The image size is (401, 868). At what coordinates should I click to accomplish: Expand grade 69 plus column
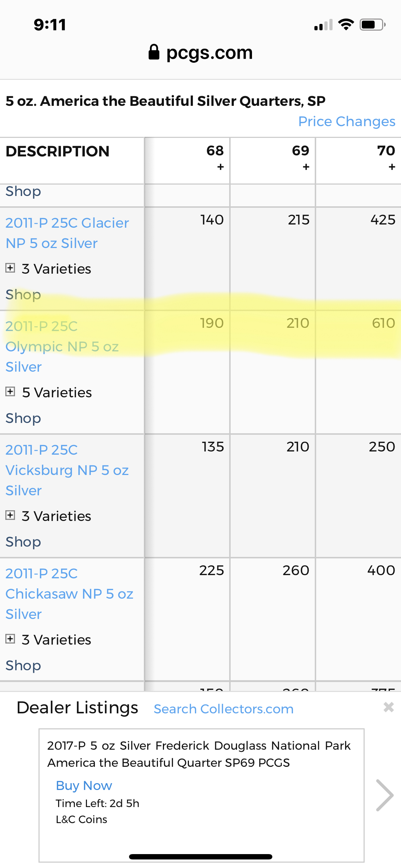306,167
